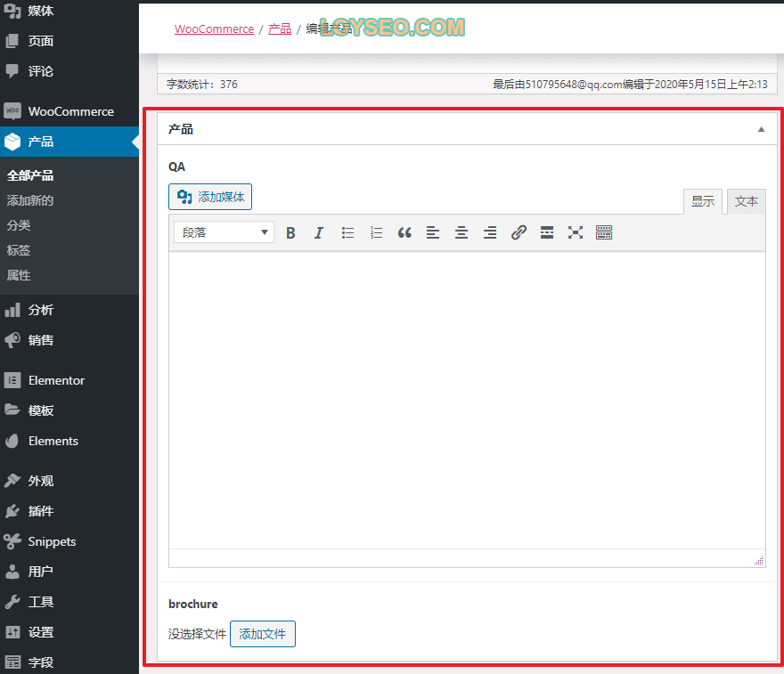Insert a bulleted list
This screenshot has height=674, width=784.
(347, 232)
